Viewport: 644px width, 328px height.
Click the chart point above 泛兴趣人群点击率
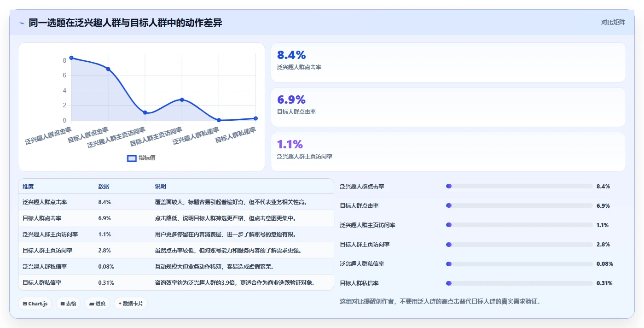71,58
